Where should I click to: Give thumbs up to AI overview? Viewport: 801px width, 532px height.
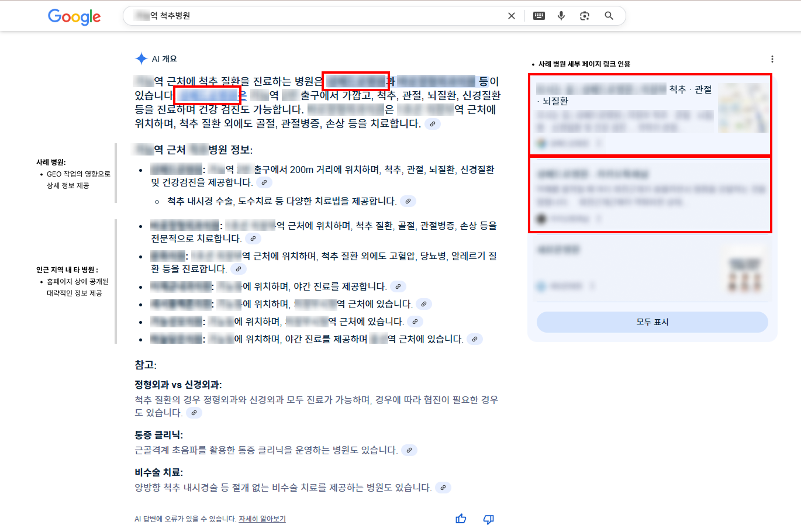[461, 519]
